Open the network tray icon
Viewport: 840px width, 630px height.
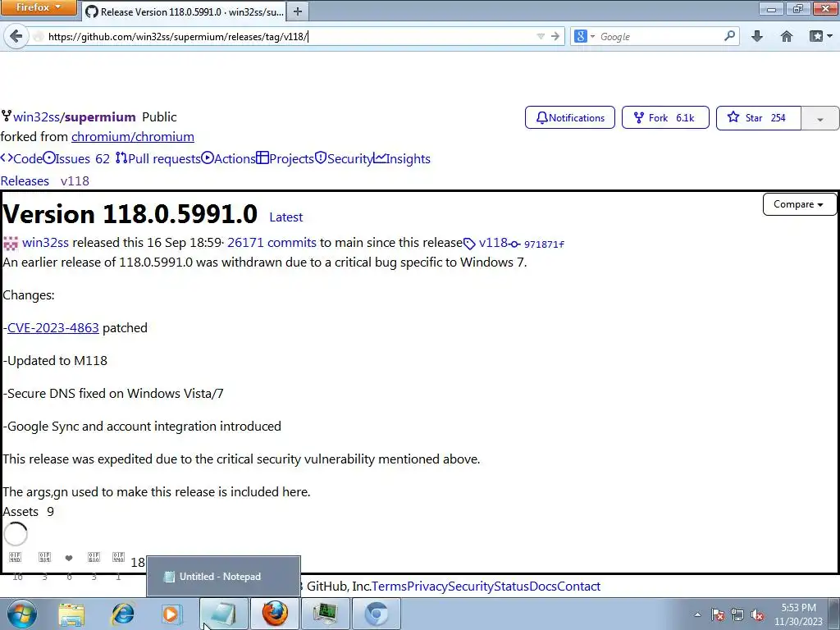pos(737,614)
